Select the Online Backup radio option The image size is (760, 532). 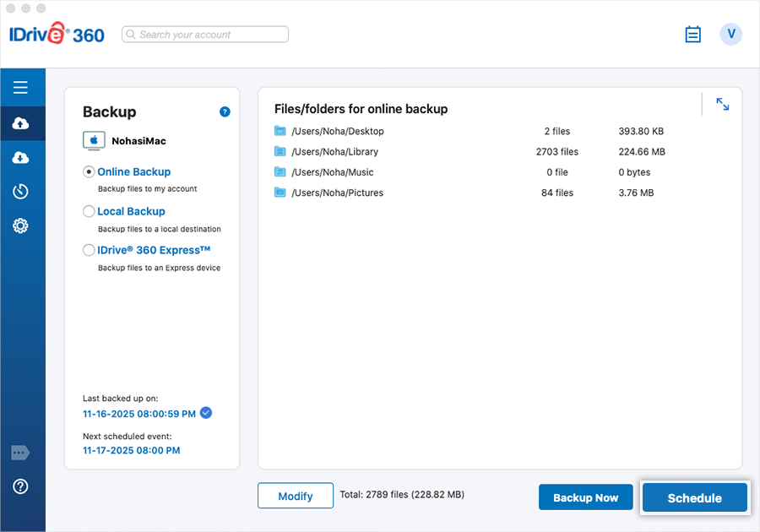89,171
